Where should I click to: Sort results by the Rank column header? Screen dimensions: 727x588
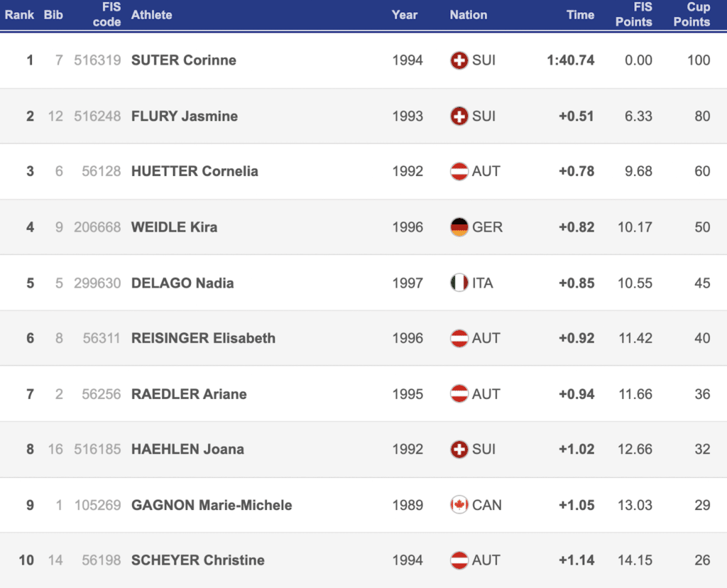tap(20, 15)
